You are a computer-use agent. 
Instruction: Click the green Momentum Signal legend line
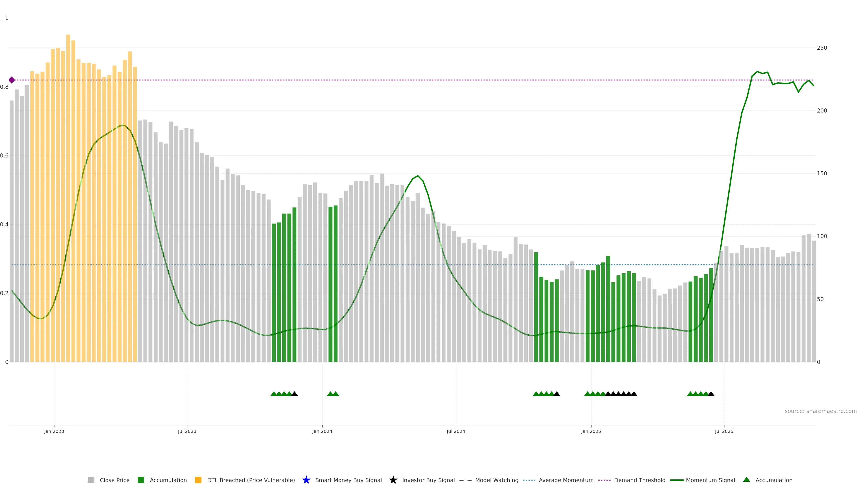pyautogui.click(x=677, y=480)
